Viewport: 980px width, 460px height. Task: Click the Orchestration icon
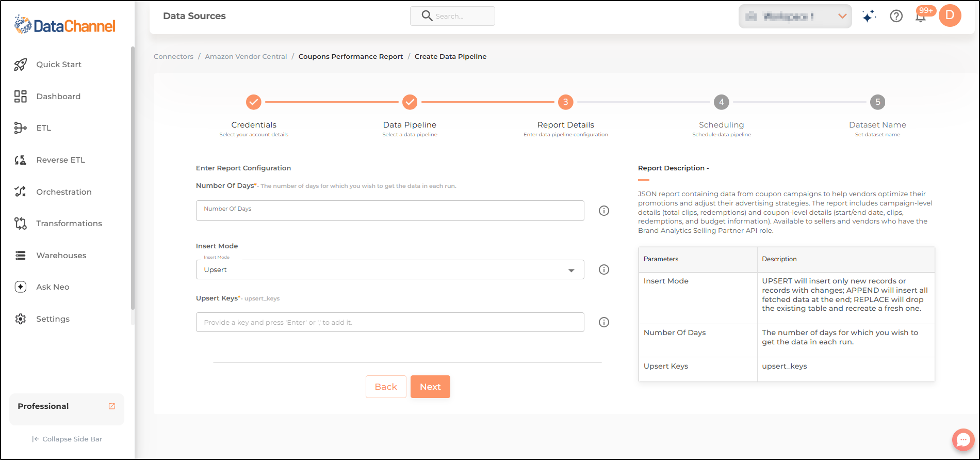point(21,192)
